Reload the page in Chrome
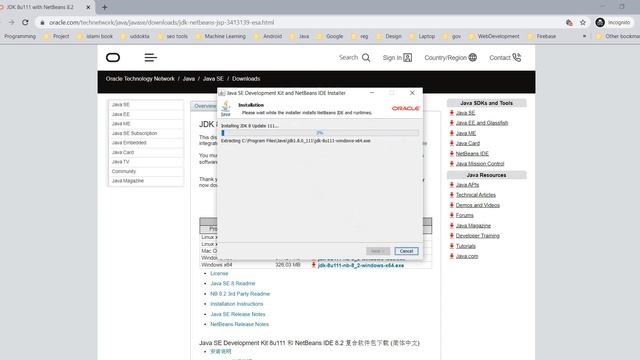The width and height of the screenshot is (640, 360). tap(25, 22)
